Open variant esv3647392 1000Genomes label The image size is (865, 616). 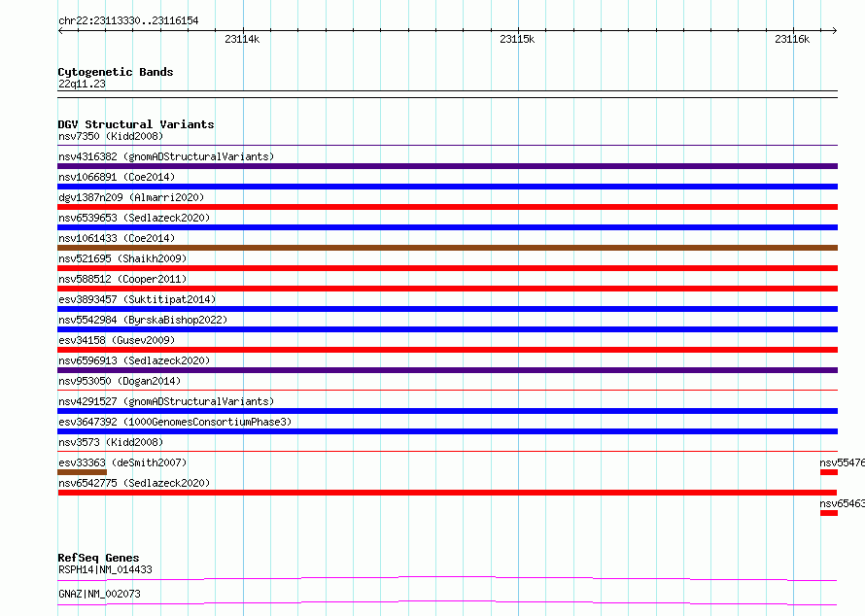point(175,422)
